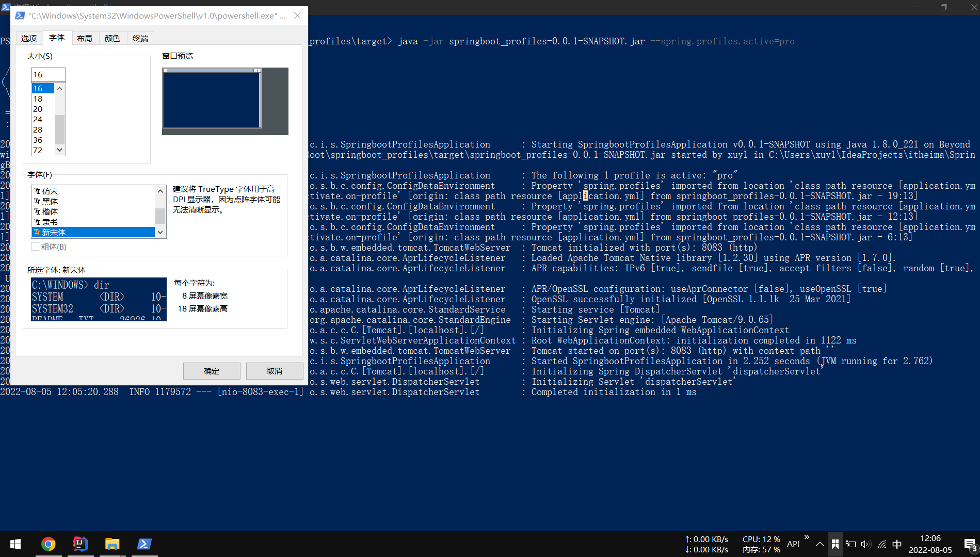Click the 确定 button
The image size is (980, 557).
tap(212, 371)
